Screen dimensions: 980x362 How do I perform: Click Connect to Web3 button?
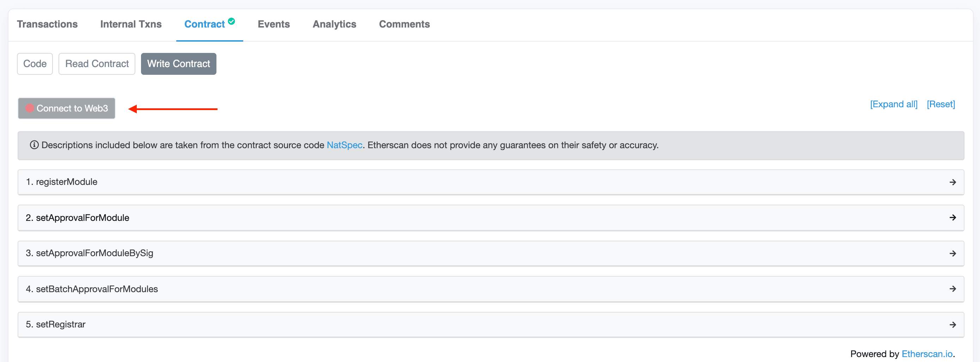[67, 108]
